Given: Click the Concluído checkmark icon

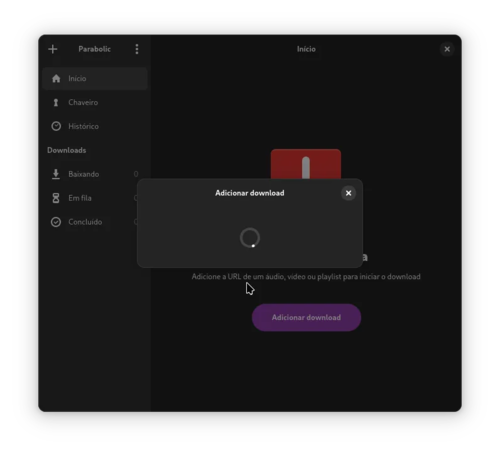Looking at the screenshot, I should pyautogui.click(x=56, y=222).
